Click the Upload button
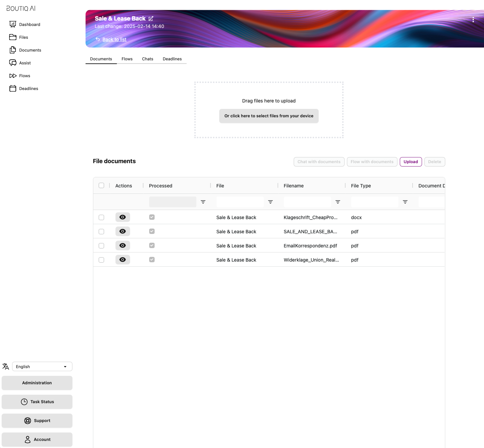The image size is (484, 448). [411, 162]
